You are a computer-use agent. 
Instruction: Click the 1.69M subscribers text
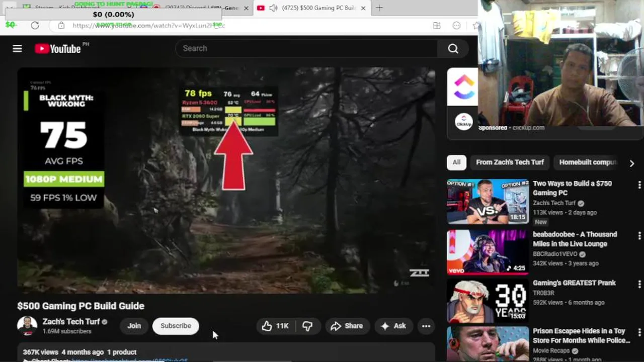pyautogui.click(x=67, y=331)
